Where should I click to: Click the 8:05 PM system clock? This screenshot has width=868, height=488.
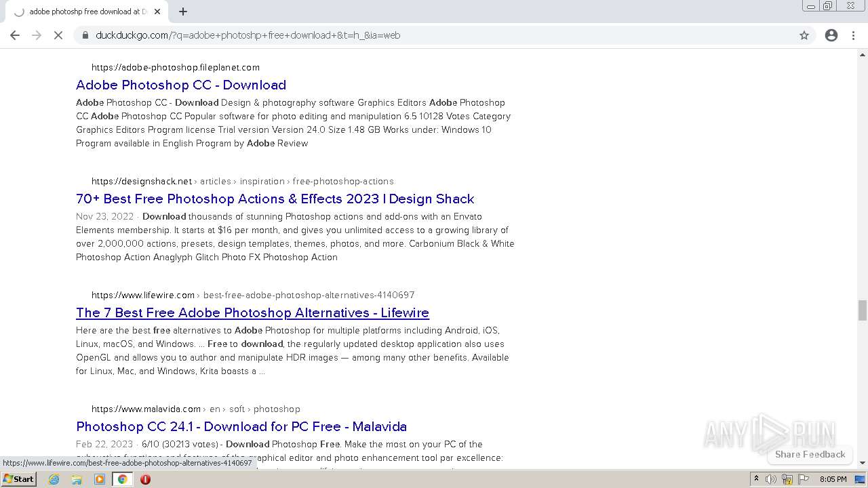pyautogui.click(x=833, y=479)
